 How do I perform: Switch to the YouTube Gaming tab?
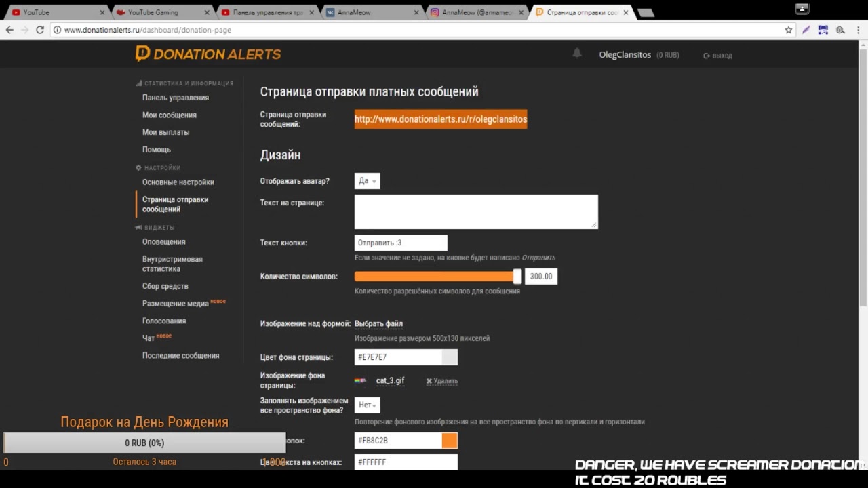[x=163, y=12]
